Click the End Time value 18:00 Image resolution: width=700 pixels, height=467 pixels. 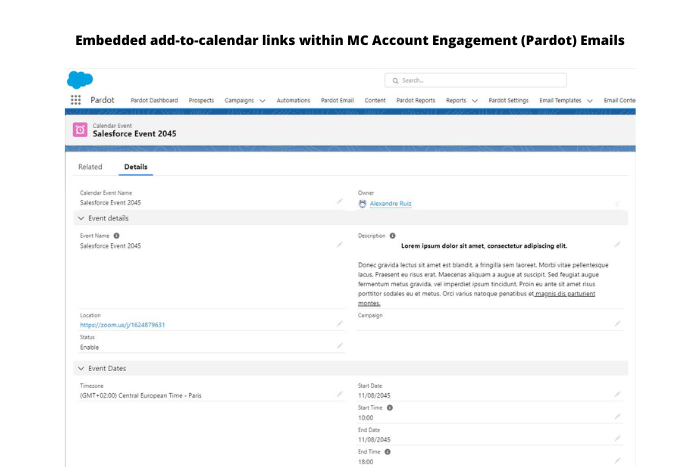(366, 462)
